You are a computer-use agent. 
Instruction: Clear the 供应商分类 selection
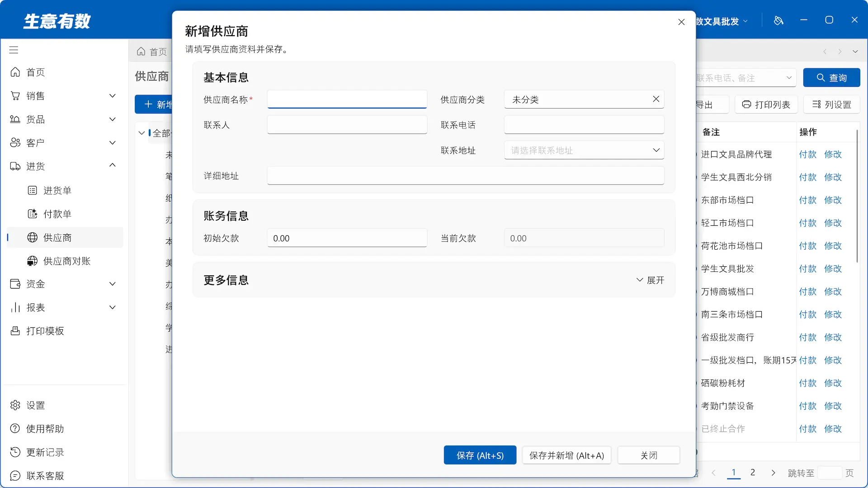(656, 99)
